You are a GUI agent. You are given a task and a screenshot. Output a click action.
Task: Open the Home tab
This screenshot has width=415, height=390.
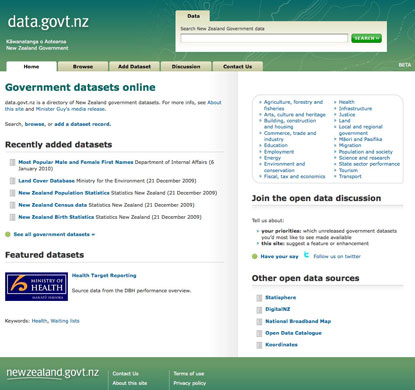point(31,66)
